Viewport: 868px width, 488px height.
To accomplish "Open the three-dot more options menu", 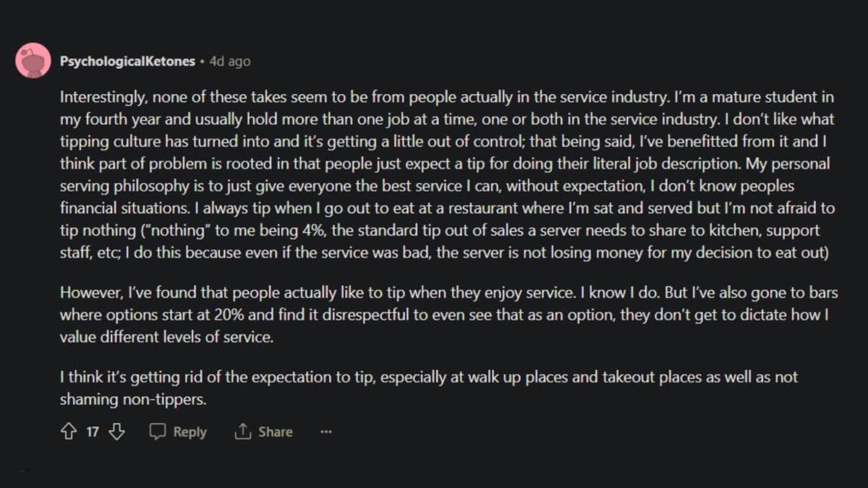I will pyautogui.click(x=325, y=432).
